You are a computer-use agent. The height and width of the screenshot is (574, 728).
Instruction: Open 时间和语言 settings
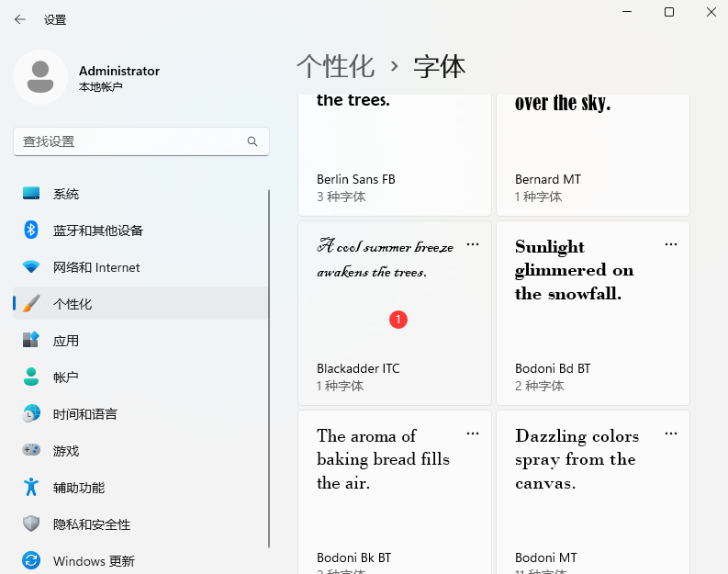coord(140,414)
